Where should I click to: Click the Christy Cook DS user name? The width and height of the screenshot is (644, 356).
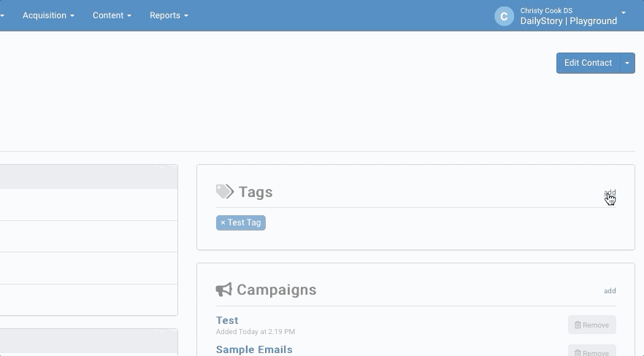click(x=546, y=11)
